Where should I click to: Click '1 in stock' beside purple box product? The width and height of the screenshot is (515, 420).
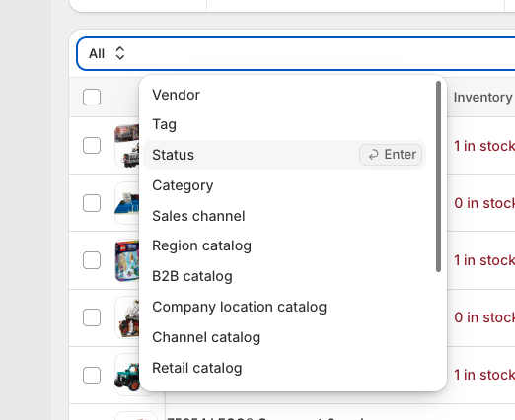coord(484,260)
